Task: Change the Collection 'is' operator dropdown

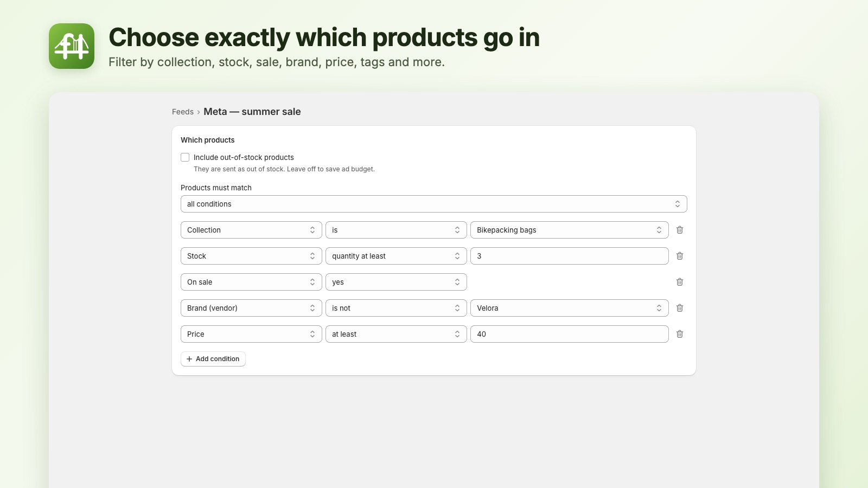Action: pyautogui.click(x=396, y=230)
